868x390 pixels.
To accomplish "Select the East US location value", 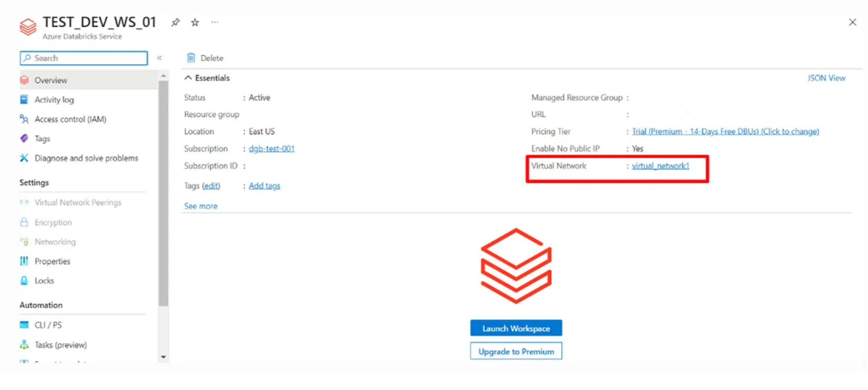I will tap(261, 131).
